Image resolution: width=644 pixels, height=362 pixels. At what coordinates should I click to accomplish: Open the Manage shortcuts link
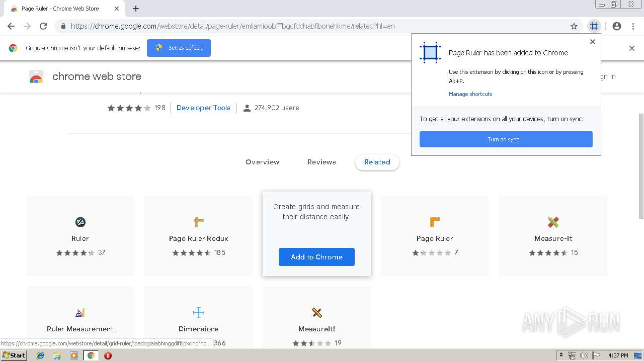(470, 94)
